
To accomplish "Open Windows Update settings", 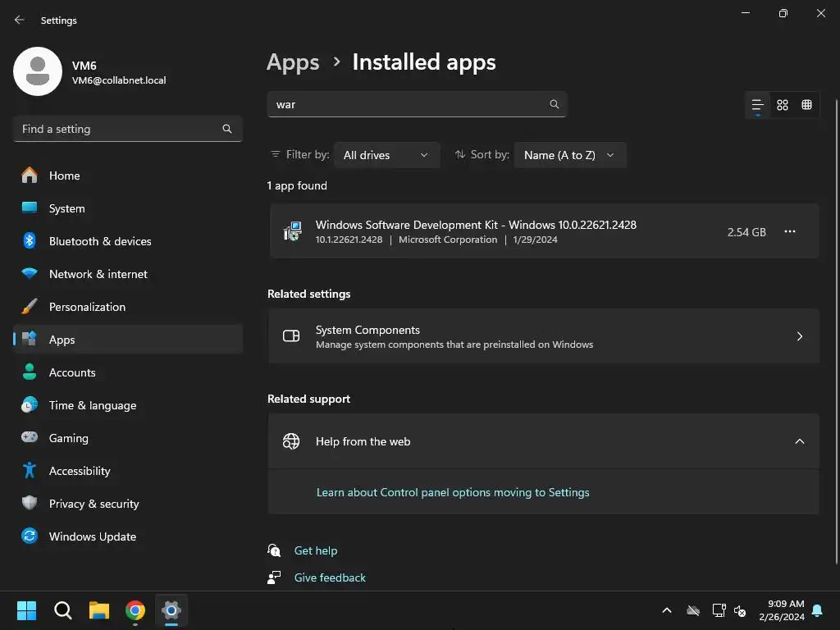I will click(93, 536).
